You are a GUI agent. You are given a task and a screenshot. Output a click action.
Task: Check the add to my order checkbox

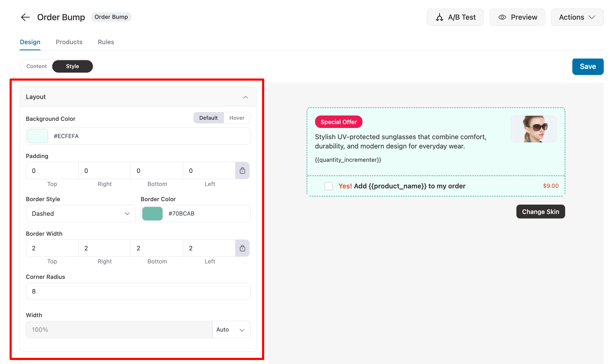[329, 186]
